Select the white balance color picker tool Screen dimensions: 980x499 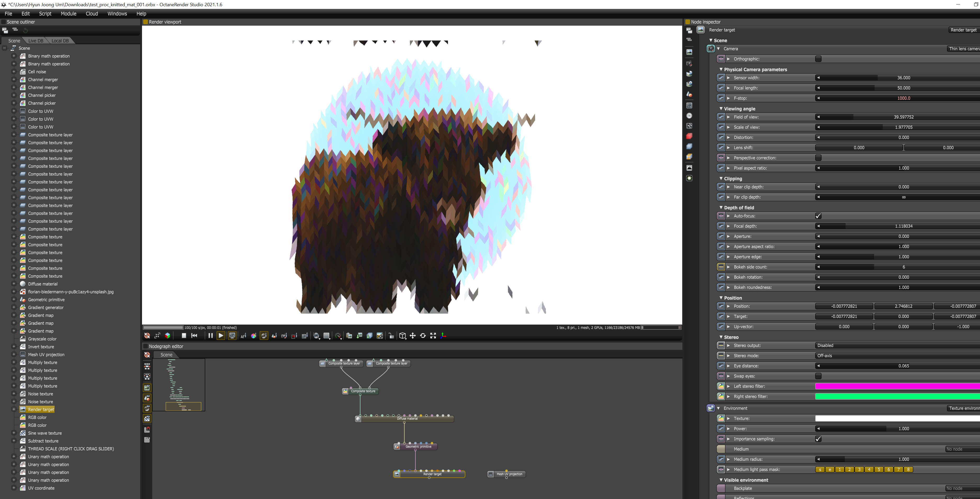click(253, 336)
